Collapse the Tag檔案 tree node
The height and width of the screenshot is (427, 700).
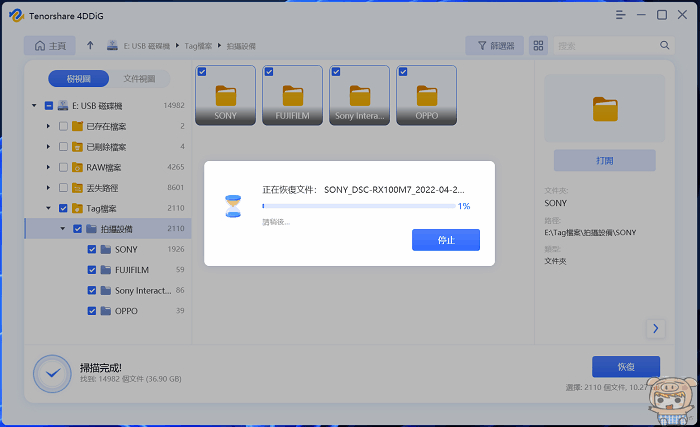(49, 208)
